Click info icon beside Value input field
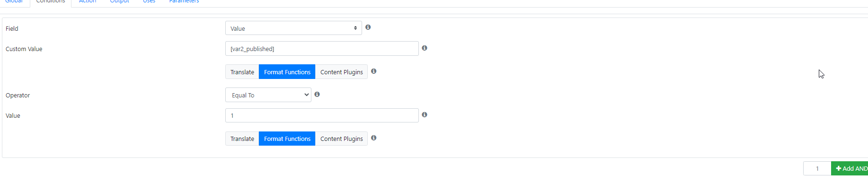 [x=425, y=115]
